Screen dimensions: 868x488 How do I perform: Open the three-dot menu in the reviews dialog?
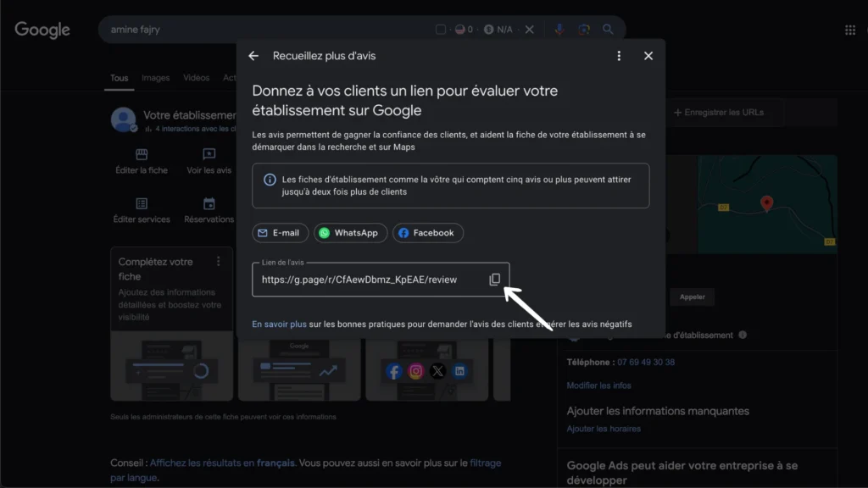(x=619, y=56)
